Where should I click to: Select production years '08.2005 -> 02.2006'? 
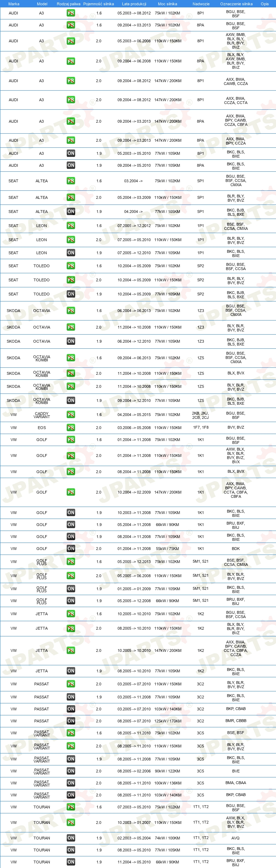[x=134, y=771]
